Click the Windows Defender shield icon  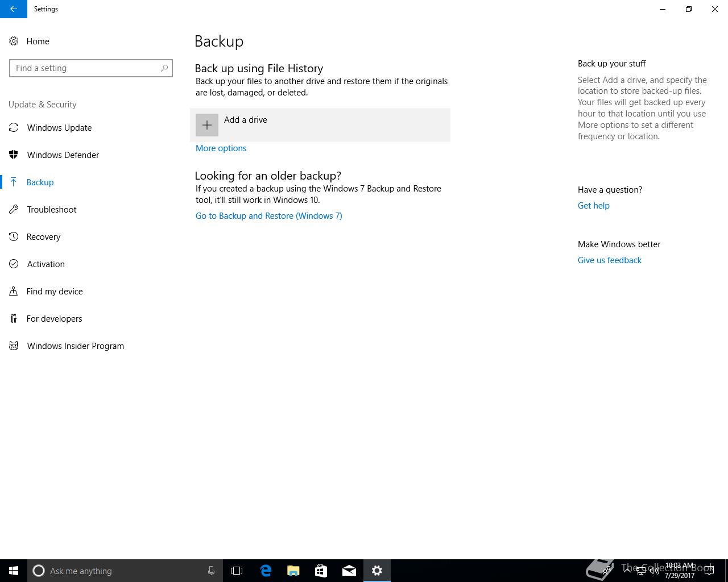click(14, 155)
